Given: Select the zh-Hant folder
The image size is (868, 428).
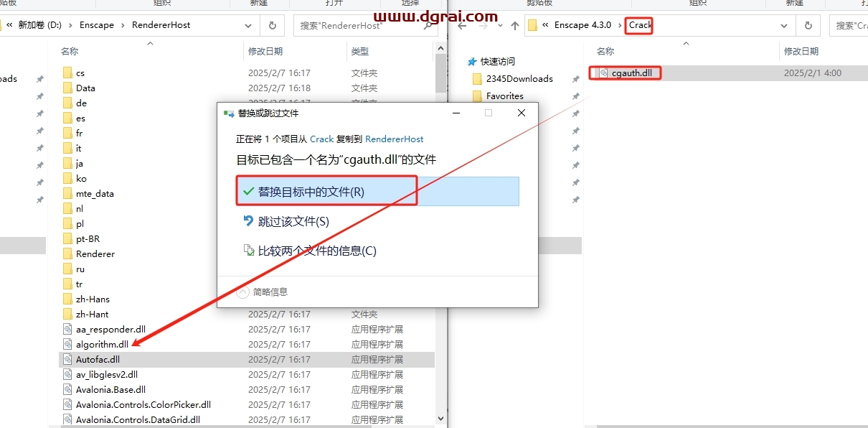Looking at the screenshot, I should (92, 314).
